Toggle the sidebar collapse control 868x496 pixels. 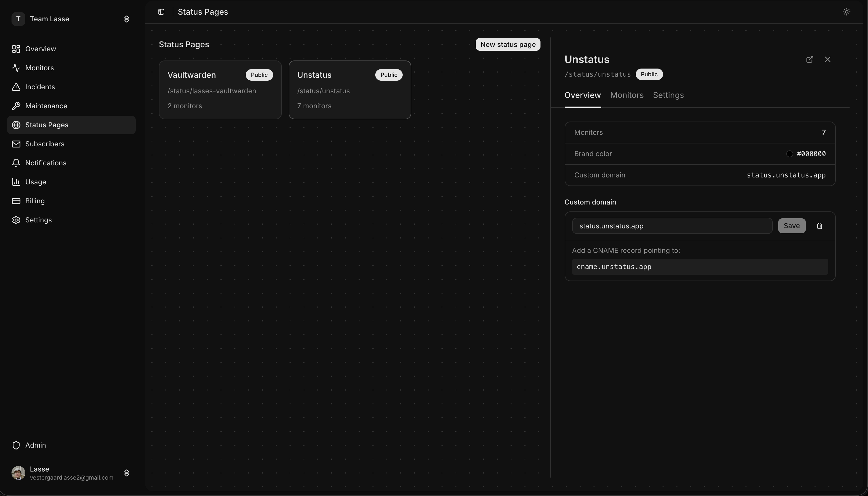[161, 11]
